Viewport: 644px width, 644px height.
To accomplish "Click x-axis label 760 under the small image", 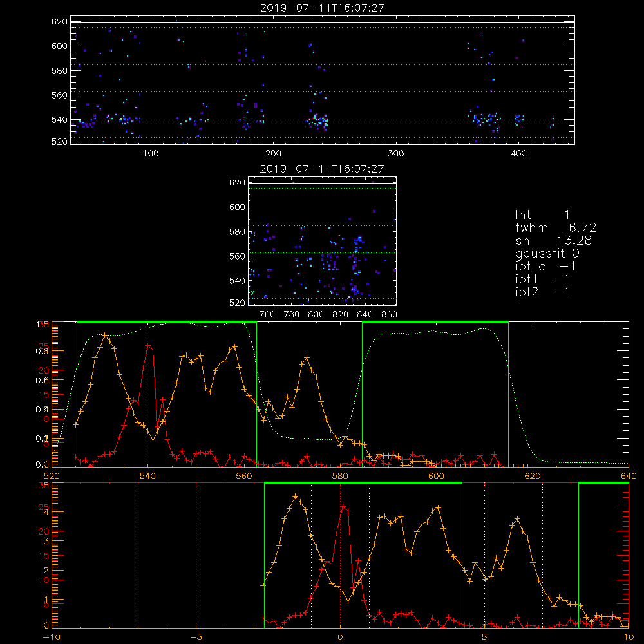I will [267, 315].
